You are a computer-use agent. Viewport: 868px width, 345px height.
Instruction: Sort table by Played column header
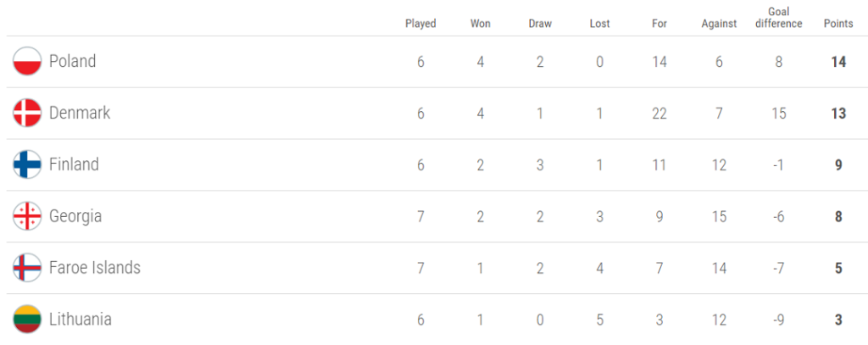pyautogui.click(x=420, y=24)
